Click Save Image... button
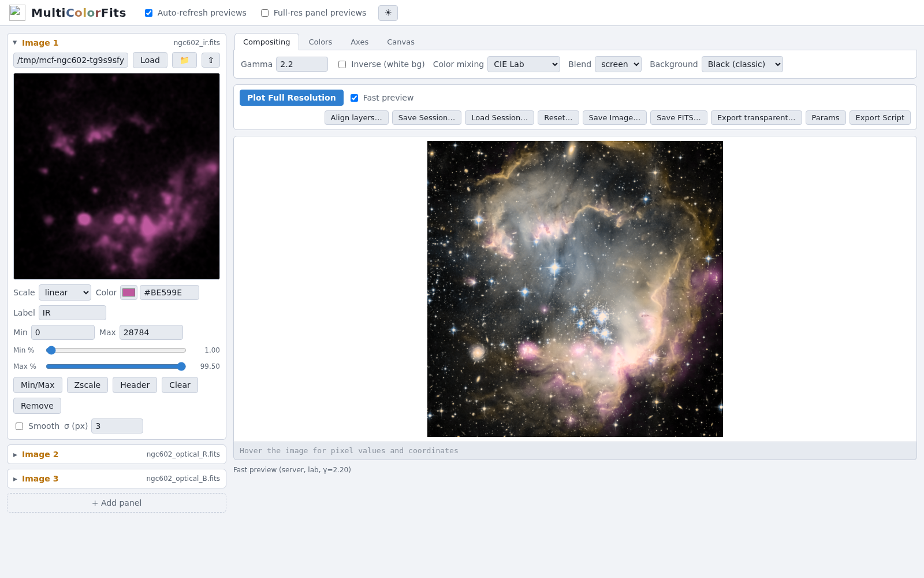 click(x=614, y=117)
